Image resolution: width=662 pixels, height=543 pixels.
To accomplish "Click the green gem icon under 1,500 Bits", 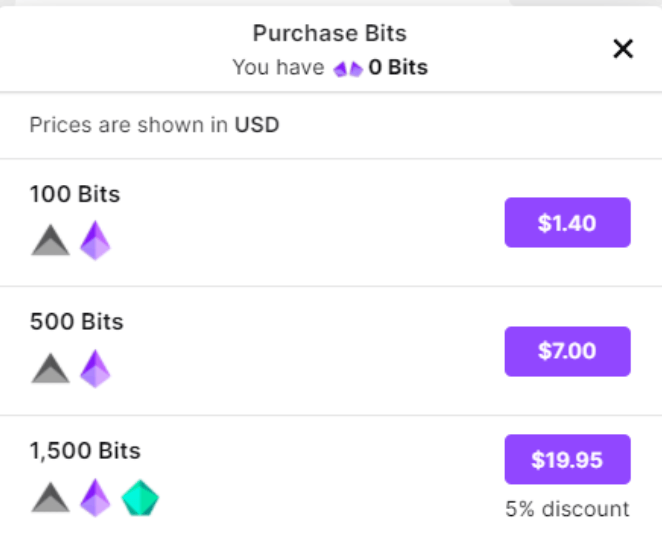I will coord(140,497).
